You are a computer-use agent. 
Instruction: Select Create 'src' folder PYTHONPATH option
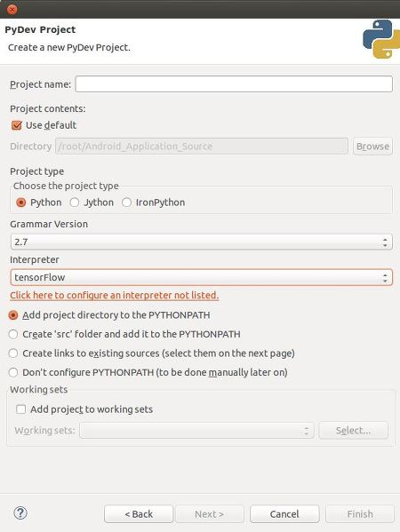click(x=13, y=334)
